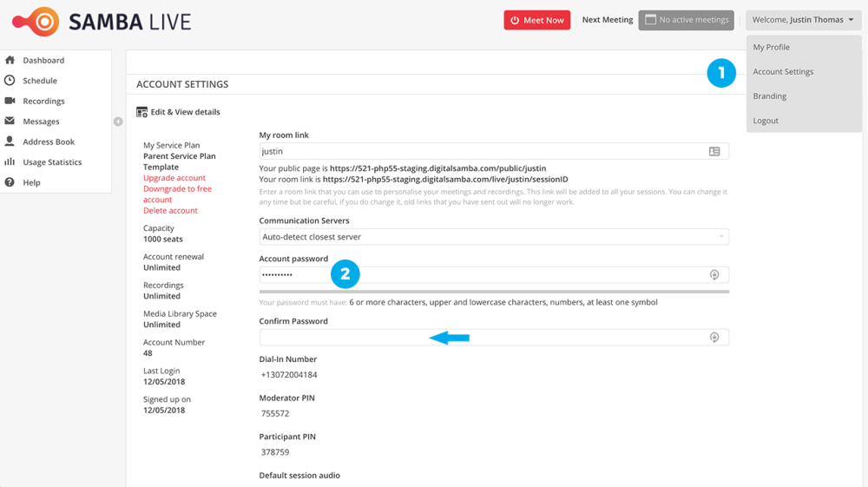The height and width of the screenshot is (487, 868).
Task: Click the icon inside Account password field
Action: [x=714, y=274]
